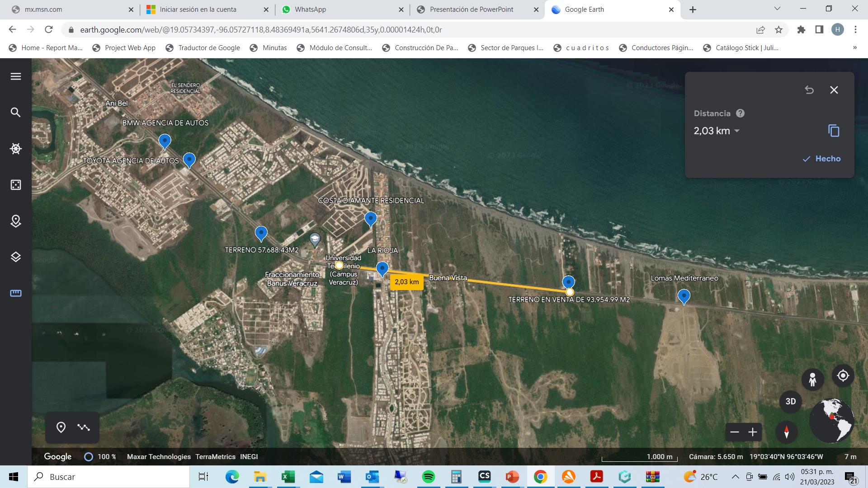The height and width of the screenshot is (488, 868).
Task: Copy the distance to the clipboard
Action: point(834,131)
